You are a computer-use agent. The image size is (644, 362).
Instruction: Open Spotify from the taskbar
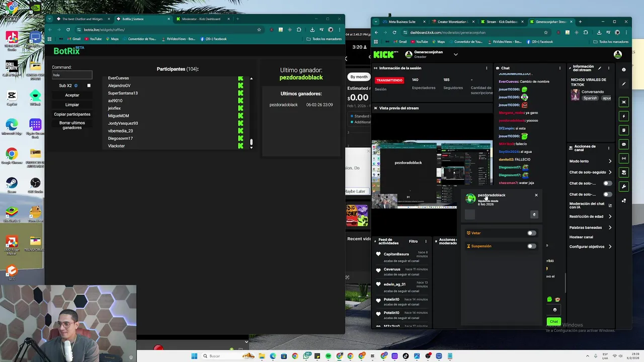pyautogui.click(x=328, y=356)
